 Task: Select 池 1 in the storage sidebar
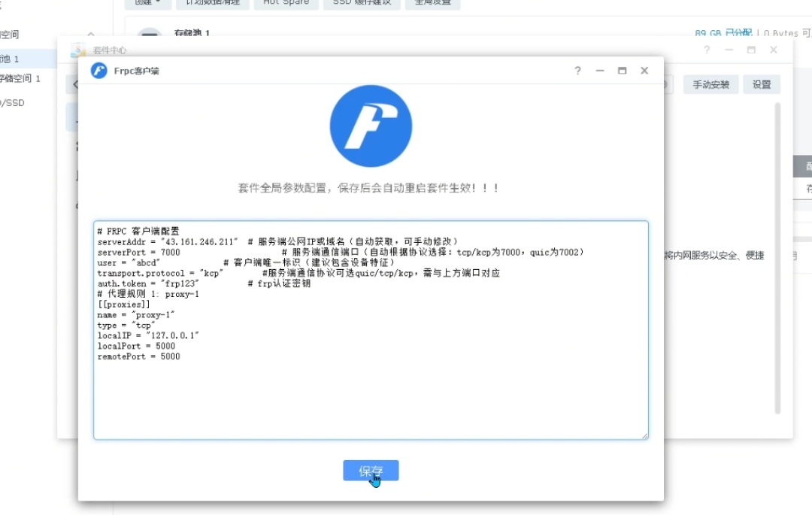click(29, 59)
